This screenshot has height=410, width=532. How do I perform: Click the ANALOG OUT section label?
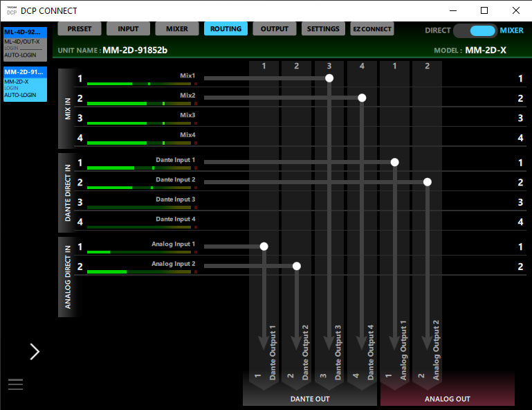[447, 399]
